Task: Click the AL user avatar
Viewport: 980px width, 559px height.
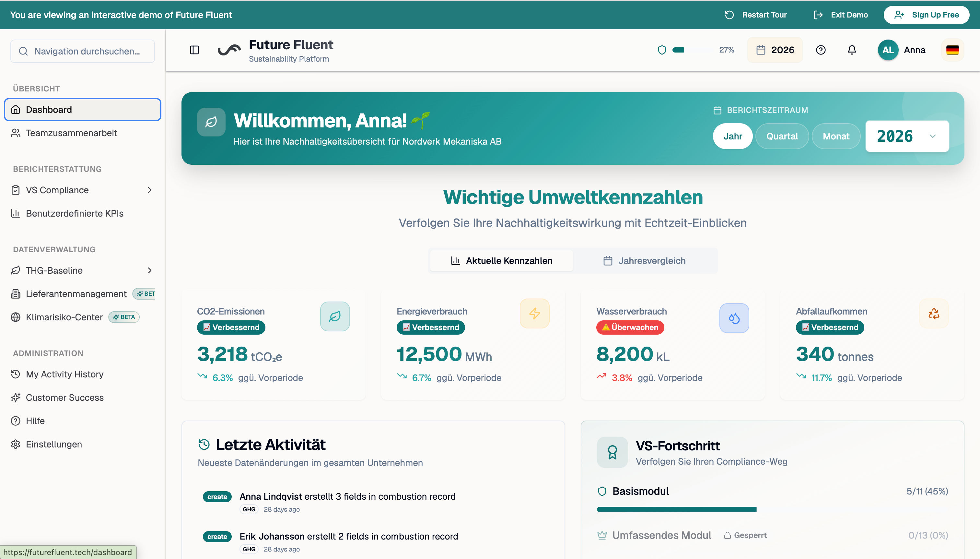Action: tap(888, 50)
